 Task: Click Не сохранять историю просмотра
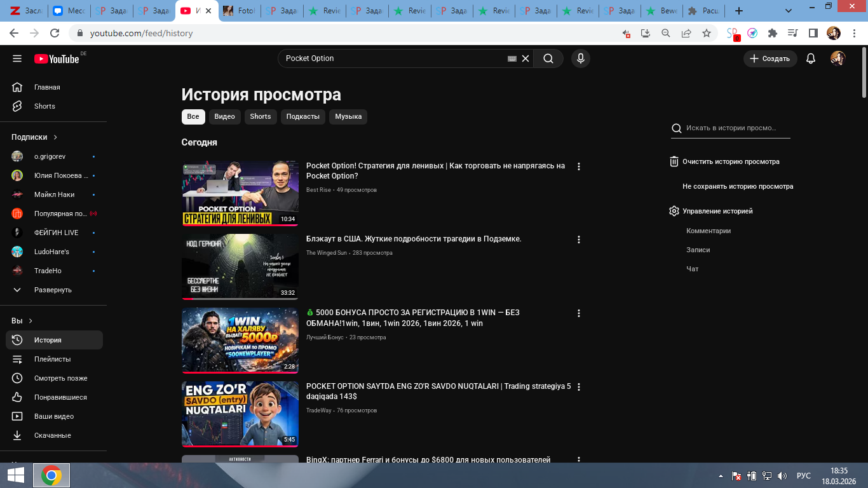pyautogui.click(x=738, y=187)
